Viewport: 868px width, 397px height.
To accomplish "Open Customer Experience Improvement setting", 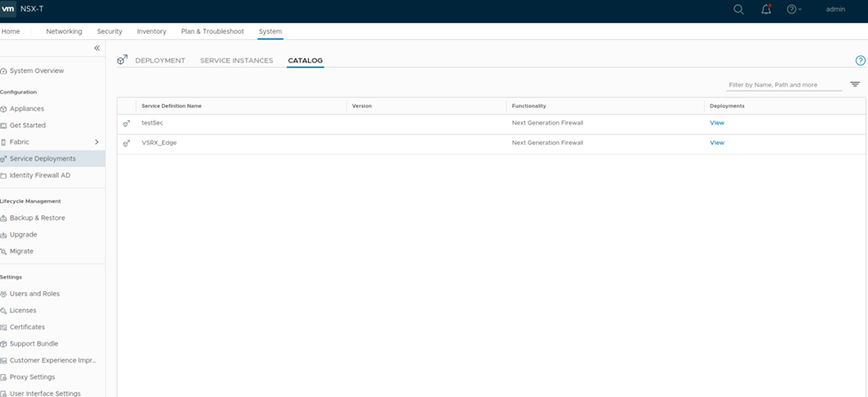I will (x=53, y=360).
